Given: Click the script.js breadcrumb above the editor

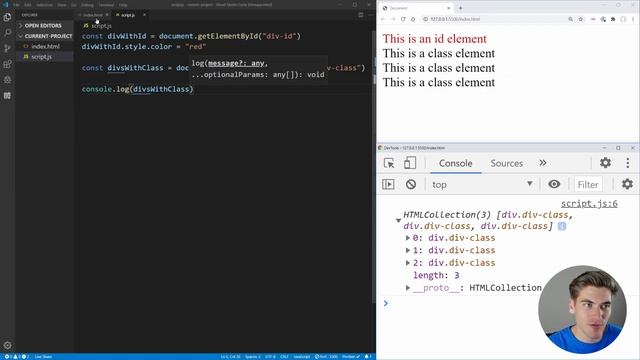Looking at the screenshot, I should [97, 25].
